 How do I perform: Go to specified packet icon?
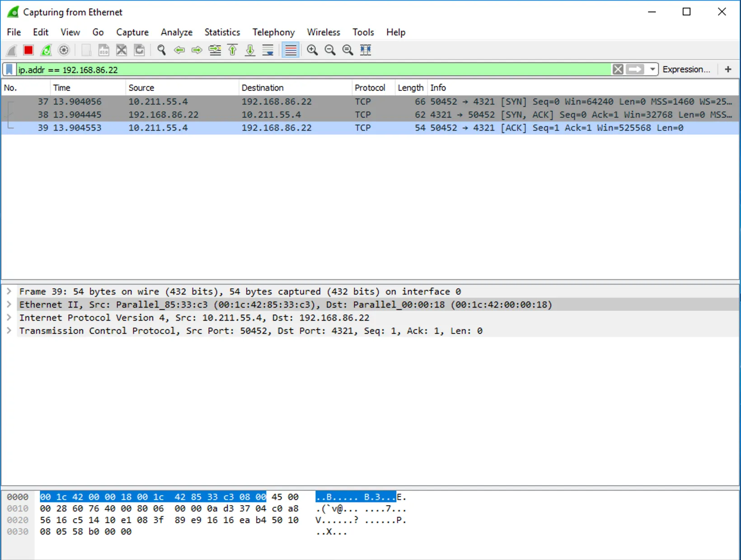point(215,50)
